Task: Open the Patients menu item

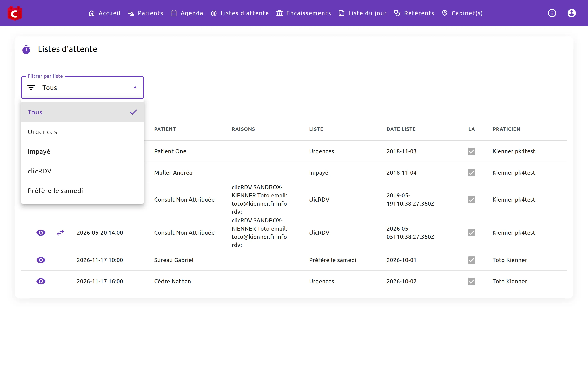Action: (x=146, y=13)
